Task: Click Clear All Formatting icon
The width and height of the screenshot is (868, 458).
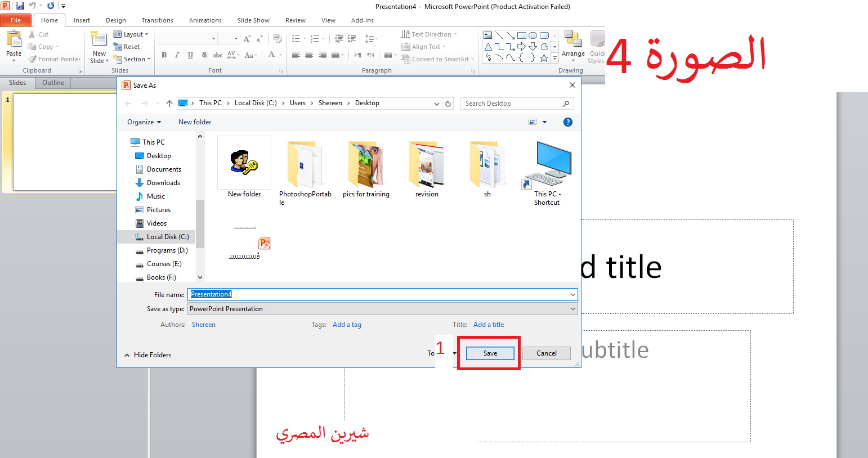Action: pyautogui.click(x=277, y=39)
